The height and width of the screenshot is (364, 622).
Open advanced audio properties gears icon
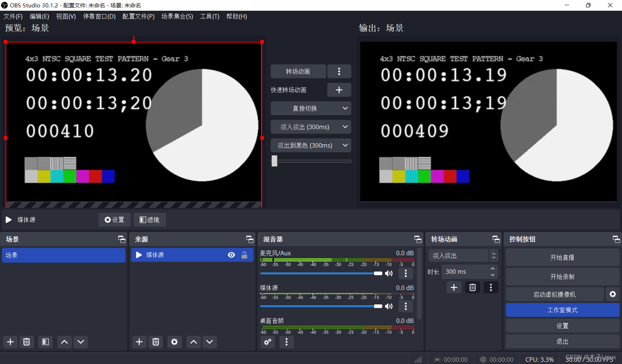267,342
